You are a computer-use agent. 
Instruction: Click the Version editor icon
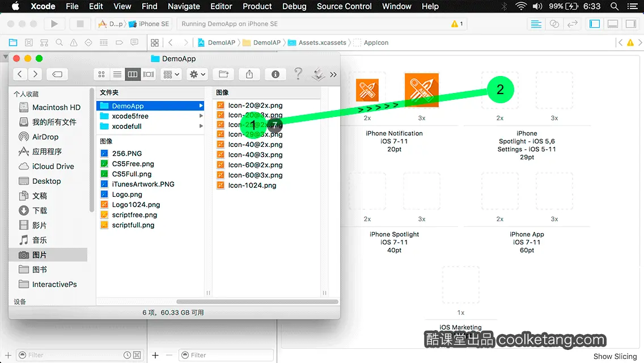[572, 24]
